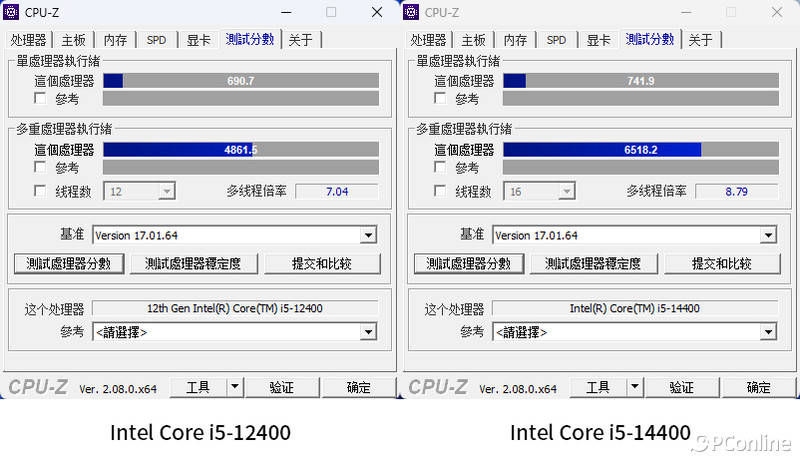Click multi-thread ratio value 8.79
Image resolution: width=800 pixels, height=460 pixels.
[x=737, y=191]
